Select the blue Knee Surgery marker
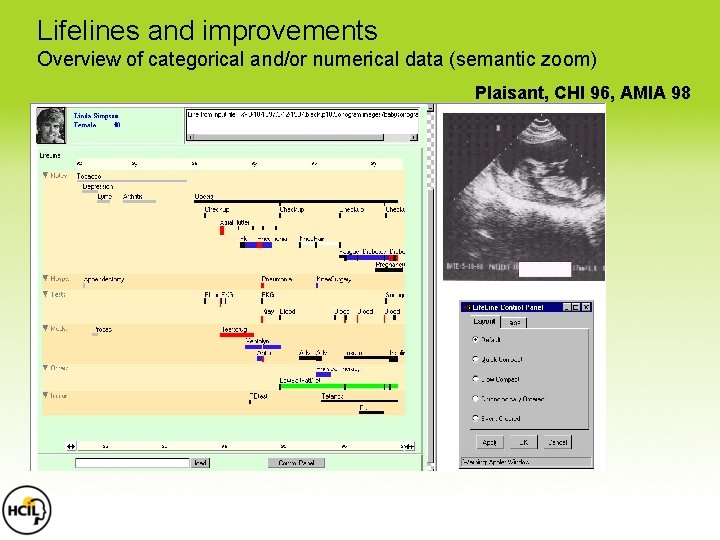The image size is (720, 540). (x=317, y=286)
